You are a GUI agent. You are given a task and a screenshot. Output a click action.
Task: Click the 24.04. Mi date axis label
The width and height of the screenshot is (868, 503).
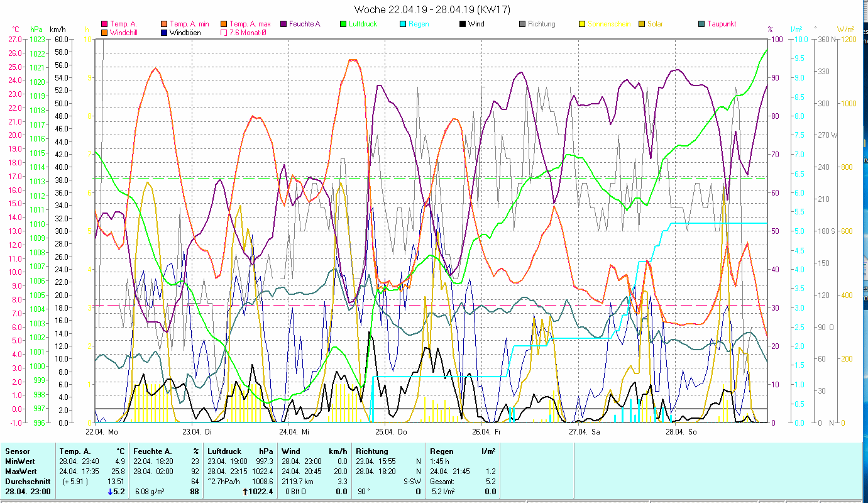pyautogui.click(x=293, y=432)
